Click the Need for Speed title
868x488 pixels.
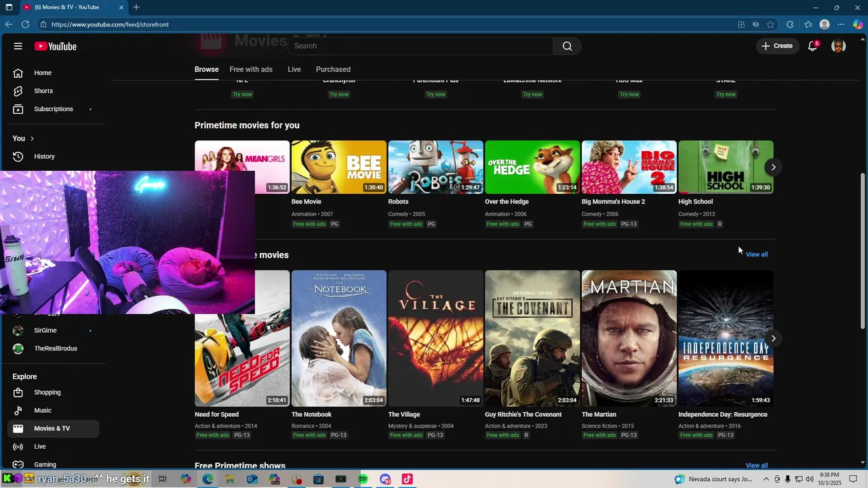[216, 415]
